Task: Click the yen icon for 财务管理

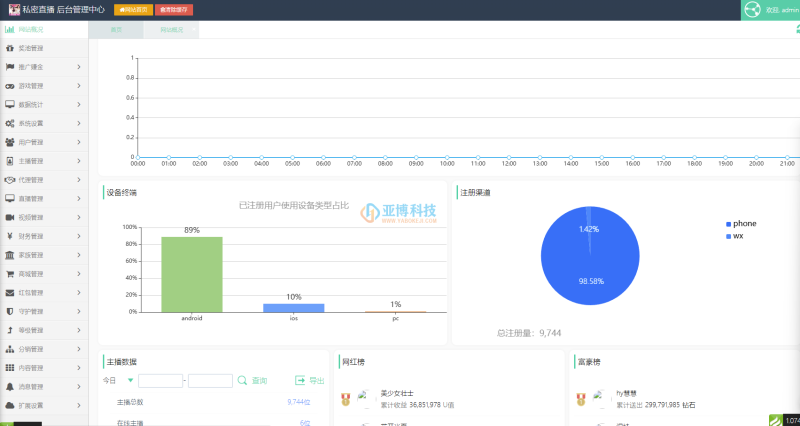Action: pyautogui.click(x=9, y=236)
